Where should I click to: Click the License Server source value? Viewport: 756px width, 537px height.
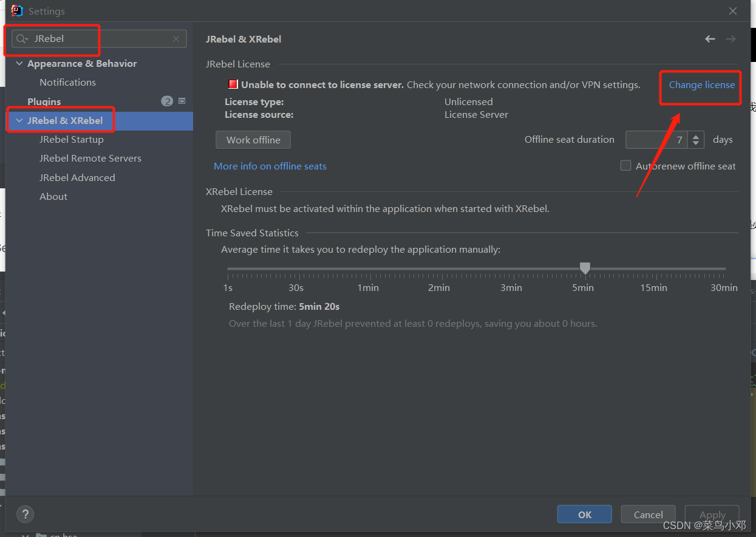click(476, 114)
